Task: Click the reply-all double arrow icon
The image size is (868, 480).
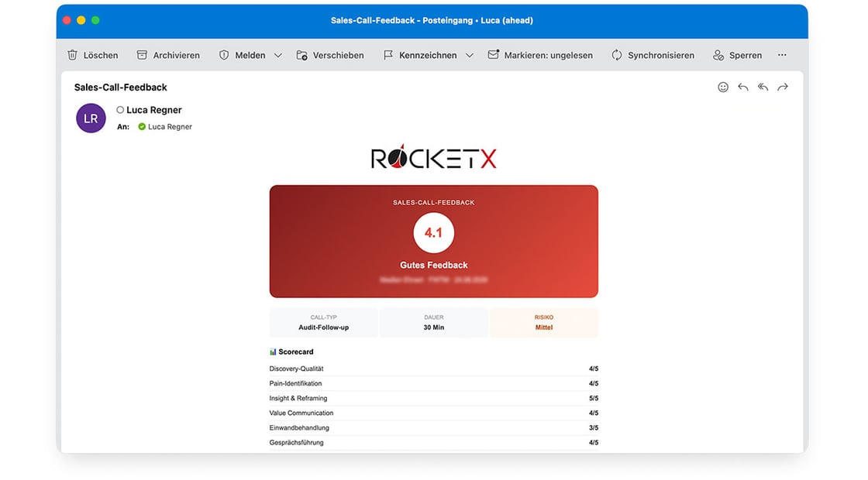Action: click(763, 87)
